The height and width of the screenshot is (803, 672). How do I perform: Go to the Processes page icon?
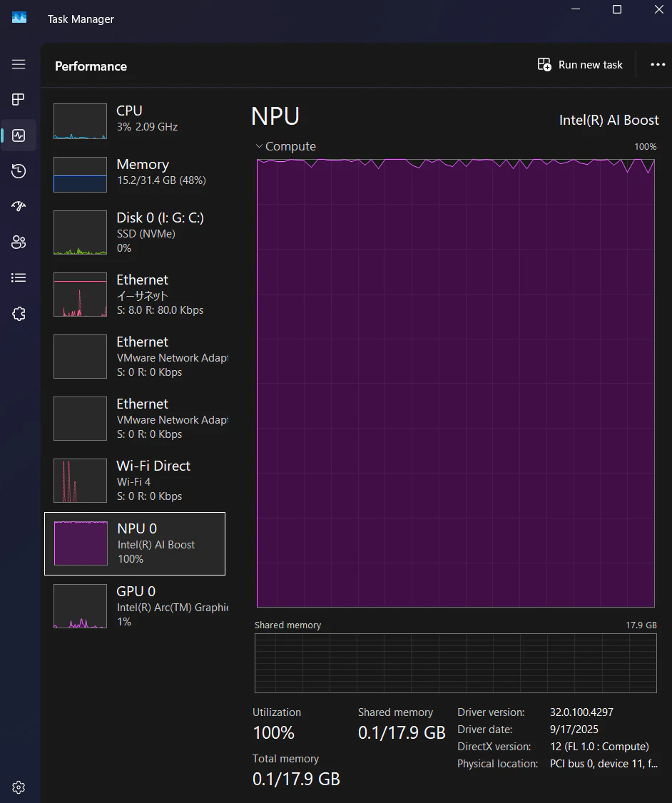click(19, 99)
